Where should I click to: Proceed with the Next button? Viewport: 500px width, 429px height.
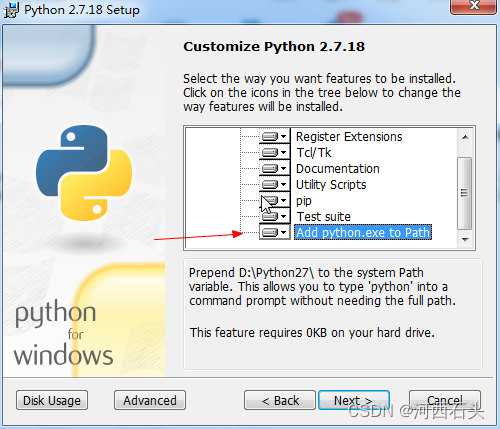pos(354,400)
